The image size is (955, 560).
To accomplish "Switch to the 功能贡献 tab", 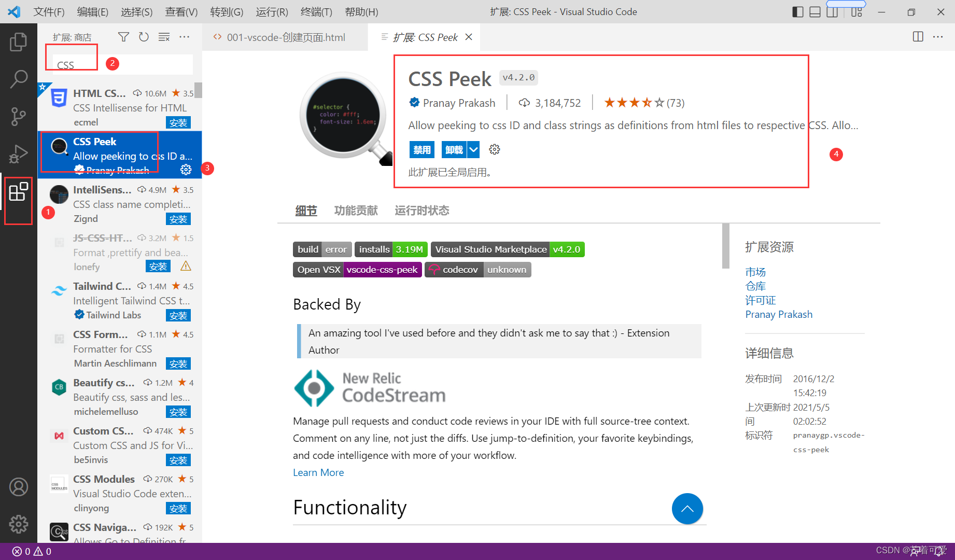I will (356, 210).
